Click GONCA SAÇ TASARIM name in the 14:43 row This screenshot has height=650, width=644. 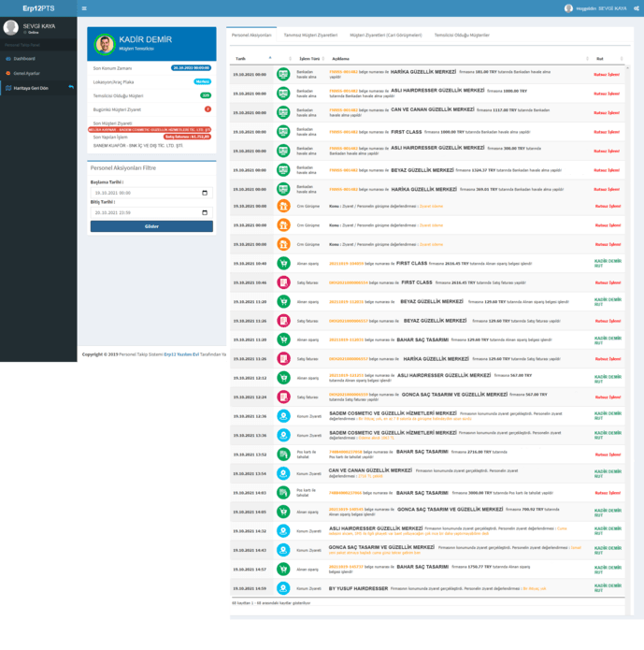pyautogui.click(x=381, y=547)
